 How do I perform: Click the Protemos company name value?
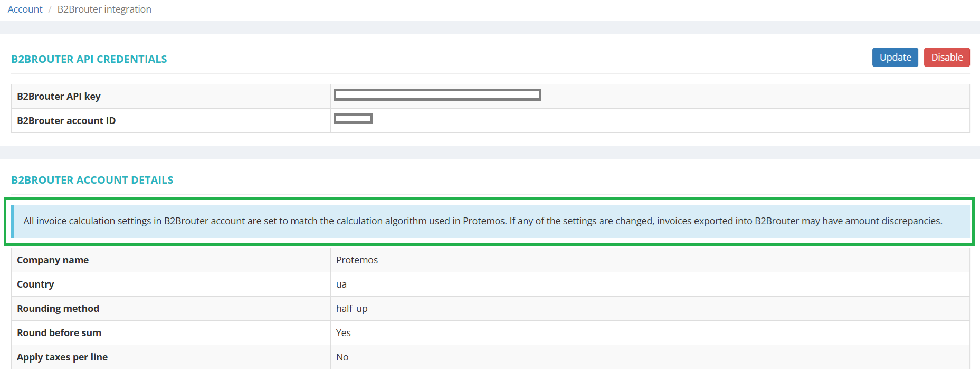coord(357,260)
